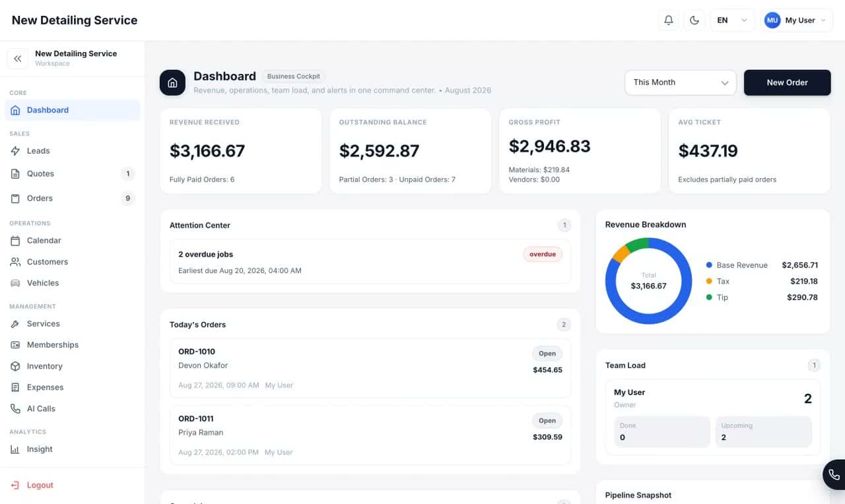Click the $454.65 order amount
This screenshot has width=845, height=504.
tap(547, 370)
